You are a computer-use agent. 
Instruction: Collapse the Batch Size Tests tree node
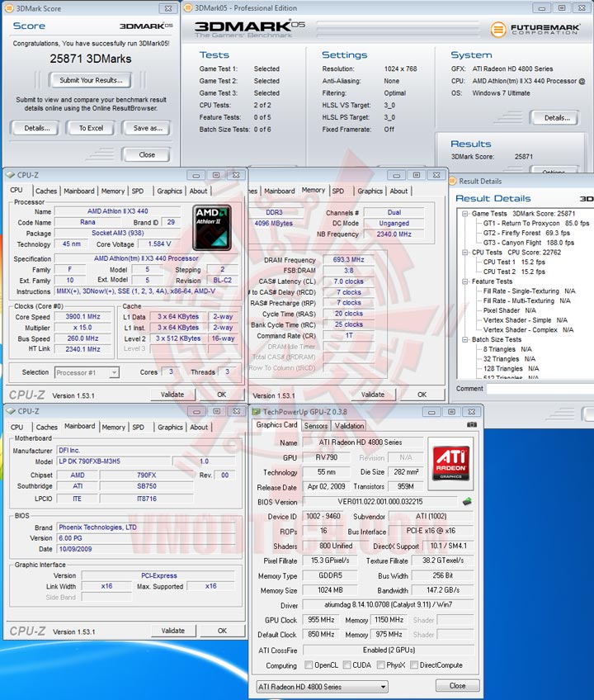click(x=465, y=339)
